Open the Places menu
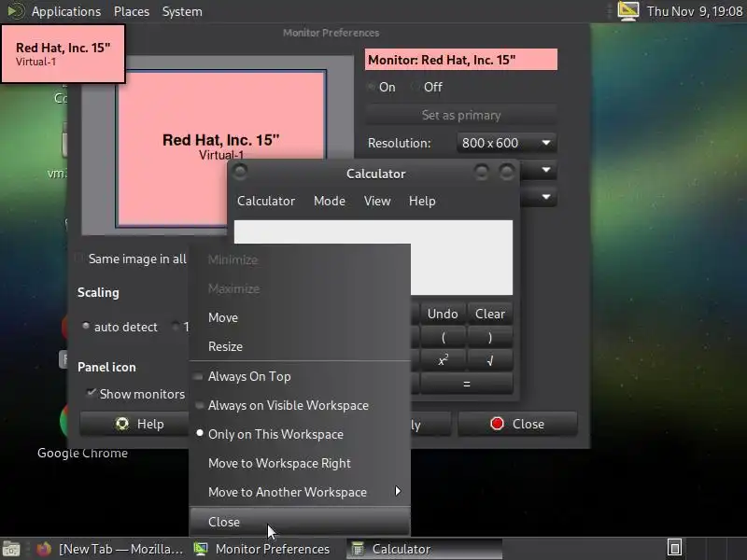 point(132,11)
